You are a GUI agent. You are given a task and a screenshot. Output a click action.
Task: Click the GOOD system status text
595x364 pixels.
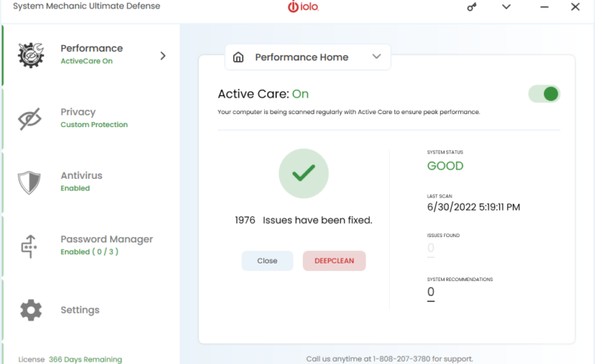[x=445, y=166]
